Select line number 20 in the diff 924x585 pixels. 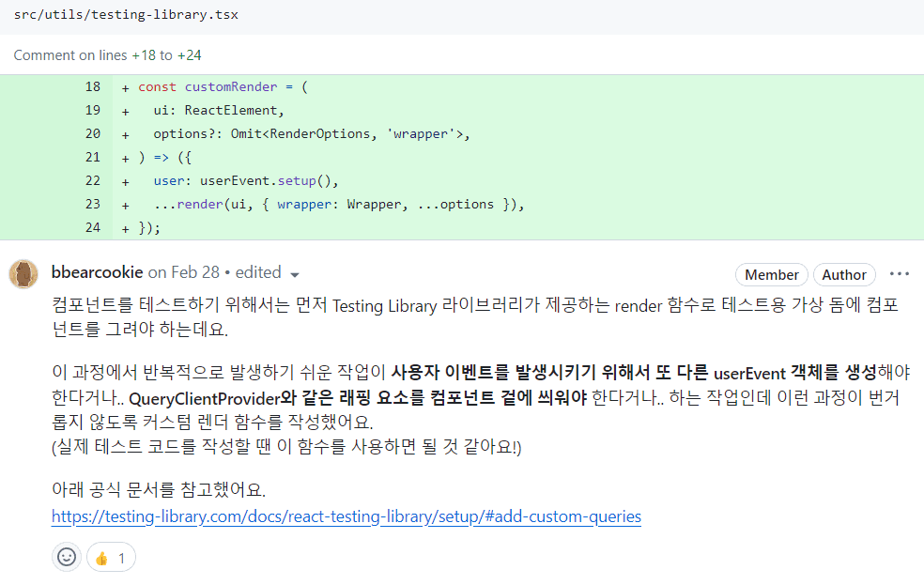[x=92, y=133]
